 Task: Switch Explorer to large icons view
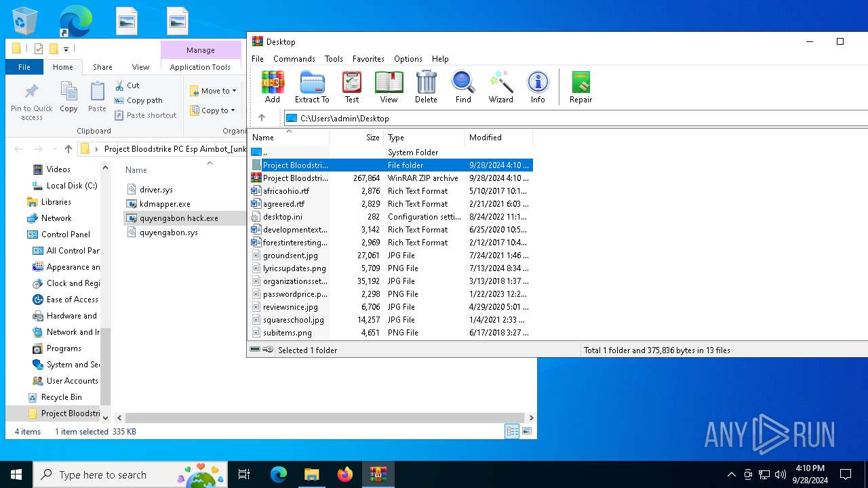[x=526, y=431]
